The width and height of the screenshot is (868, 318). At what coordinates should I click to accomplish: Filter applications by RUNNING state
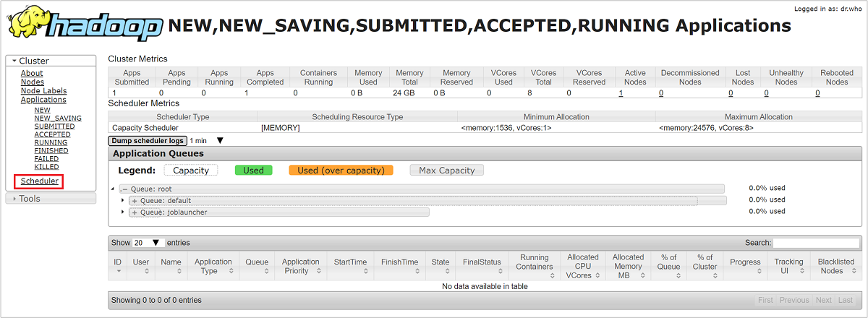(x=51, y=142)
